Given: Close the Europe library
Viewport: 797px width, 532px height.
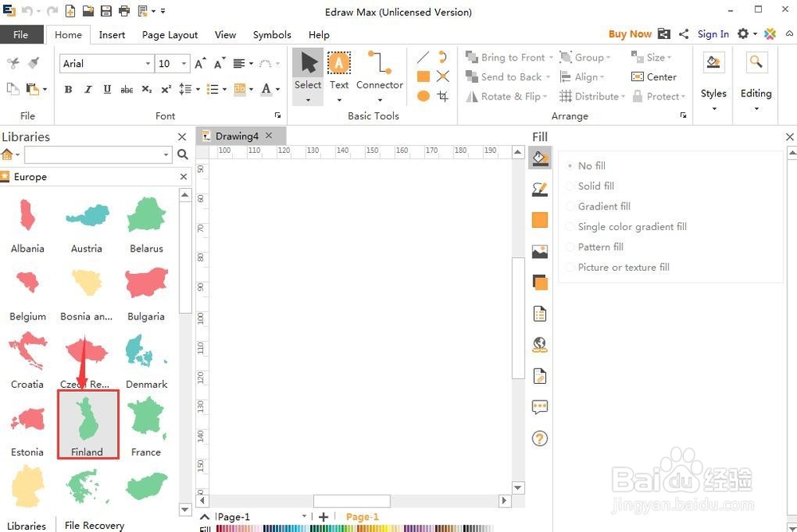Looking at the screenshot, I should coord(183,176).
